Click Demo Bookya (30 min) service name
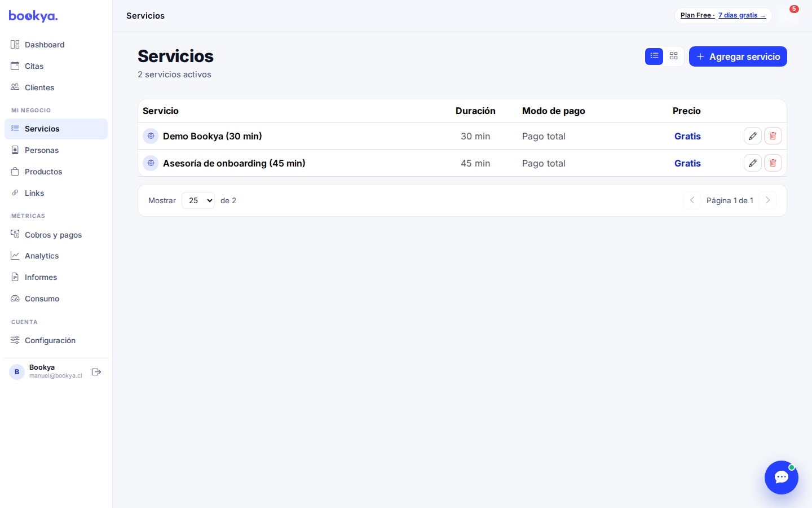The width and height of the screenshot is (812, 508). (x=213, y=136)
